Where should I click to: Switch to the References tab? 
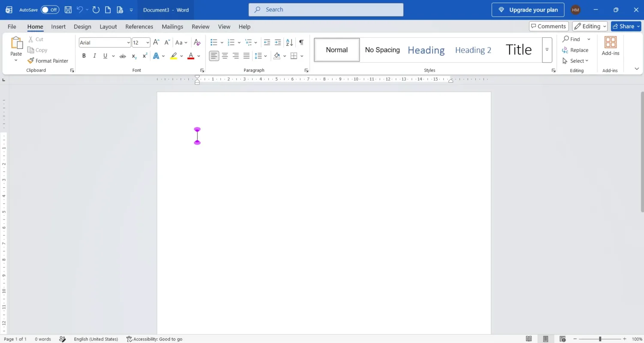click(139, 27)
